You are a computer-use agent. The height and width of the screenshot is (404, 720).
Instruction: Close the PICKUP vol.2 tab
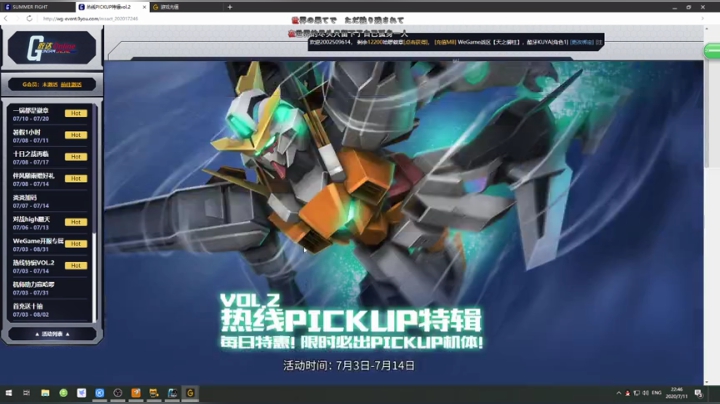pyautogui.click(x=144, y=7)
